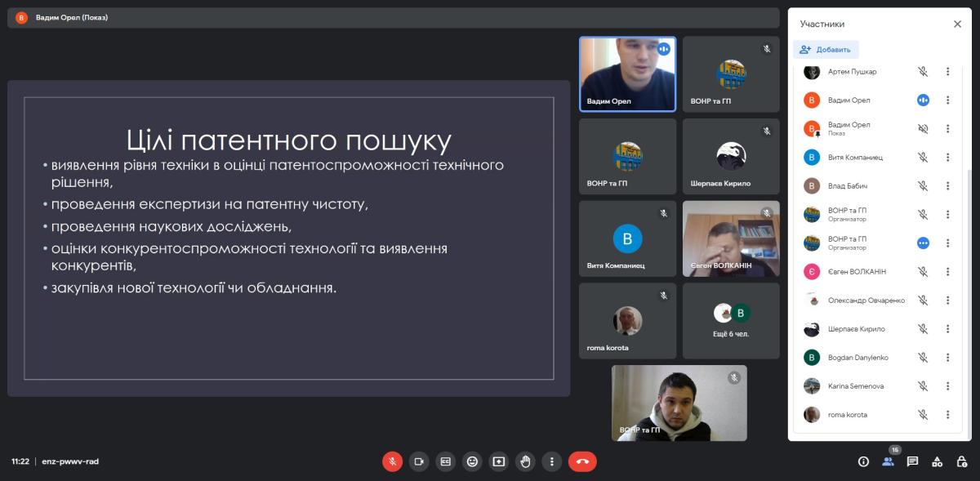The width and height of the screenshot is (980, 481).
Task: Select the Ещё 6 чел. tile
Action: (731, 321)
